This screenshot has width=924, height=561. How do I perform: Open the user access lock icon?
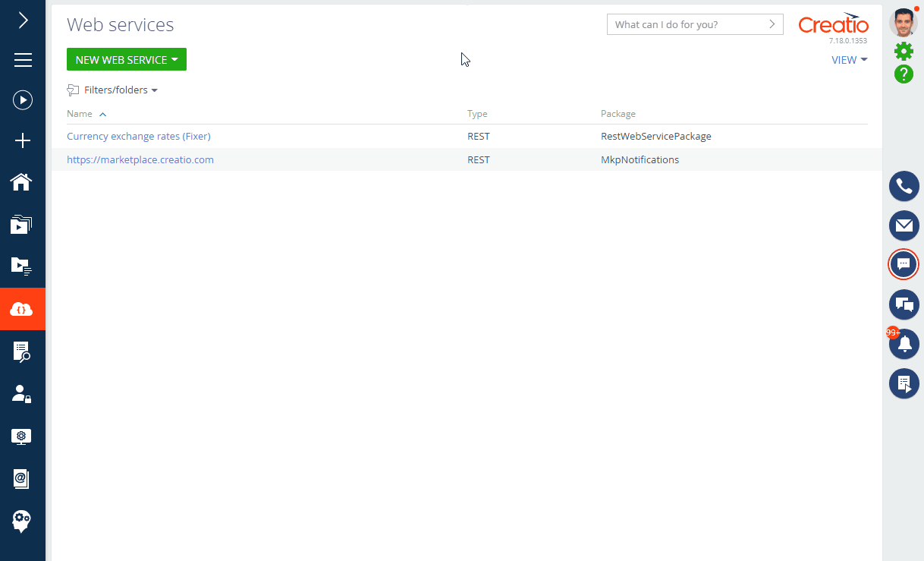click(x=22, y=393)
